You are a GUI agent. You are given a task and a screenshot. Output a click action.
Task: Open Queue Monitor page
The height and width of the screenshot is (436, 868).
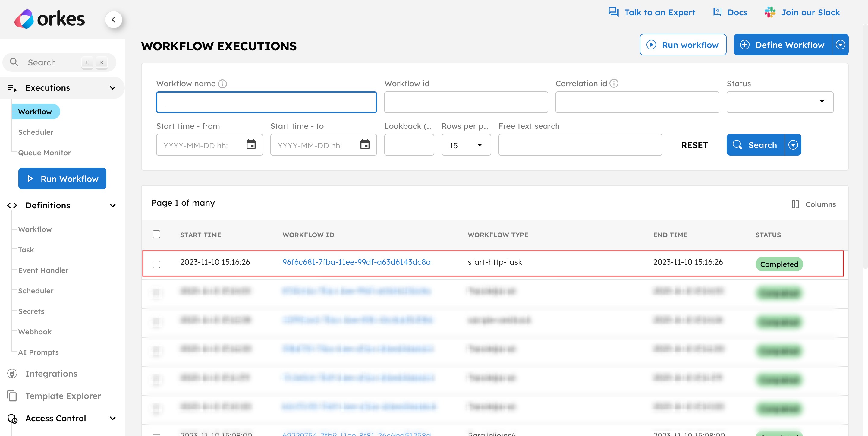(x=45, y=153)
